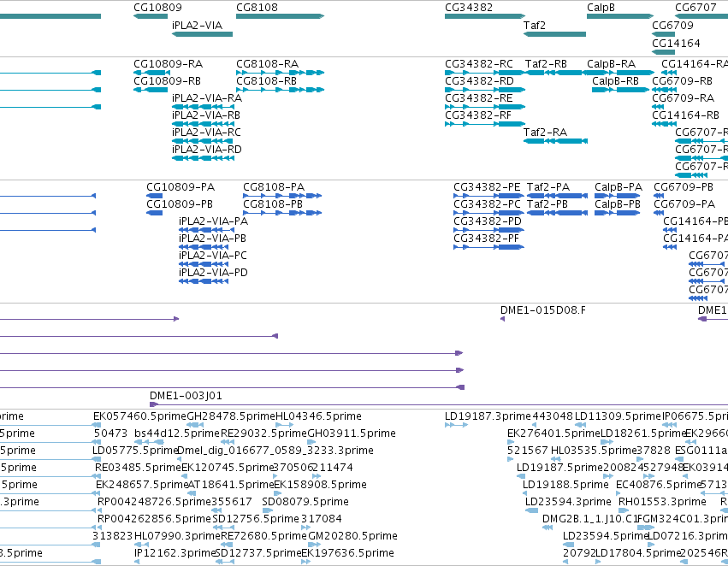Click EST HL04346.5prime
This screenshot has height=566, width=728.
[285, 425]
